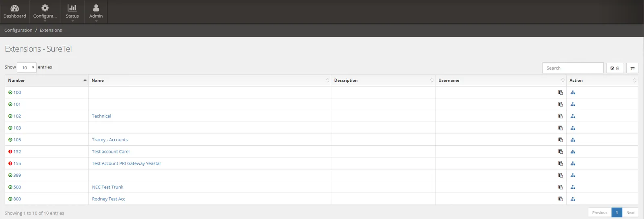The width and height of the screenshot is (644, 219).
Task: Click Tracey - Accounts name
Action: pyautogui.click(x=110, y=140)
